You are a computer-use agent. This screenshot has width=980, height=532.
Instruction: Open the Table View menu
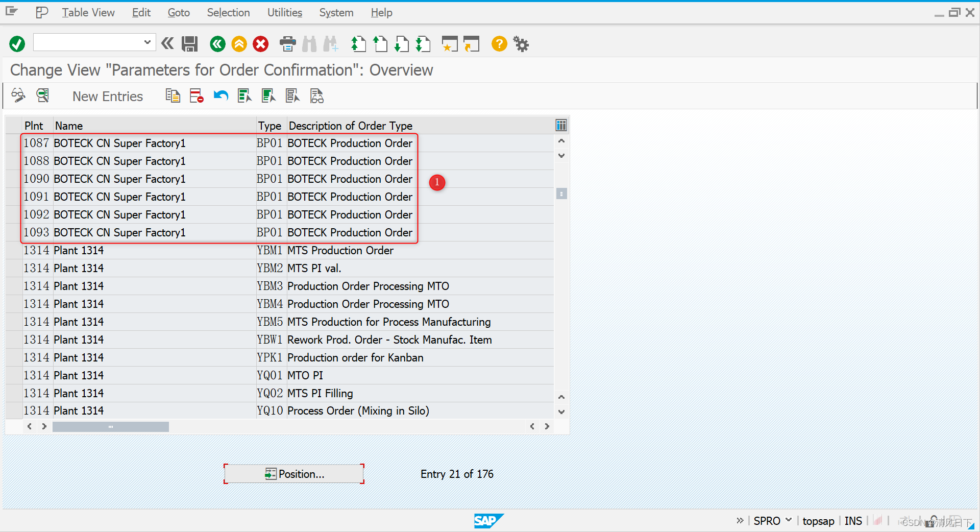(88, 12)
